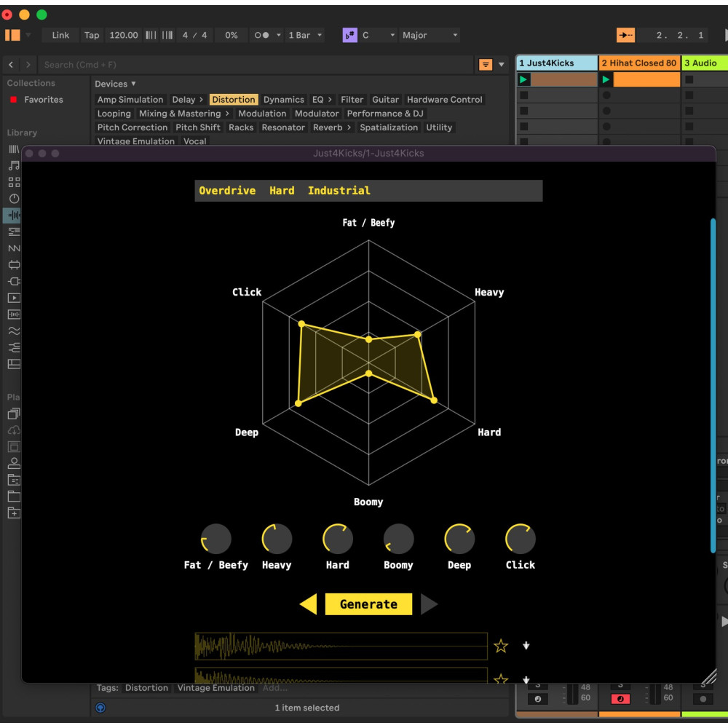
Task: Open the Packs place with the stacked-squares icon
Action: (14, 414)
